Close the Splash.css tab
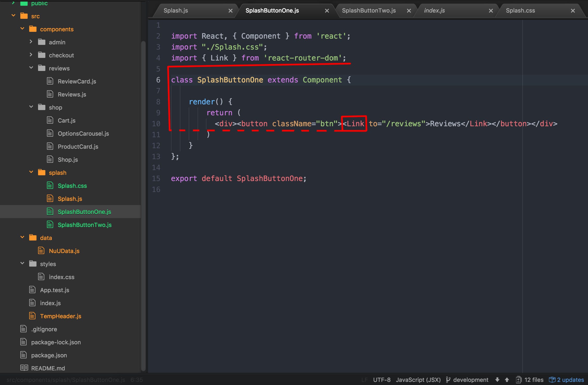 (573, 11)
